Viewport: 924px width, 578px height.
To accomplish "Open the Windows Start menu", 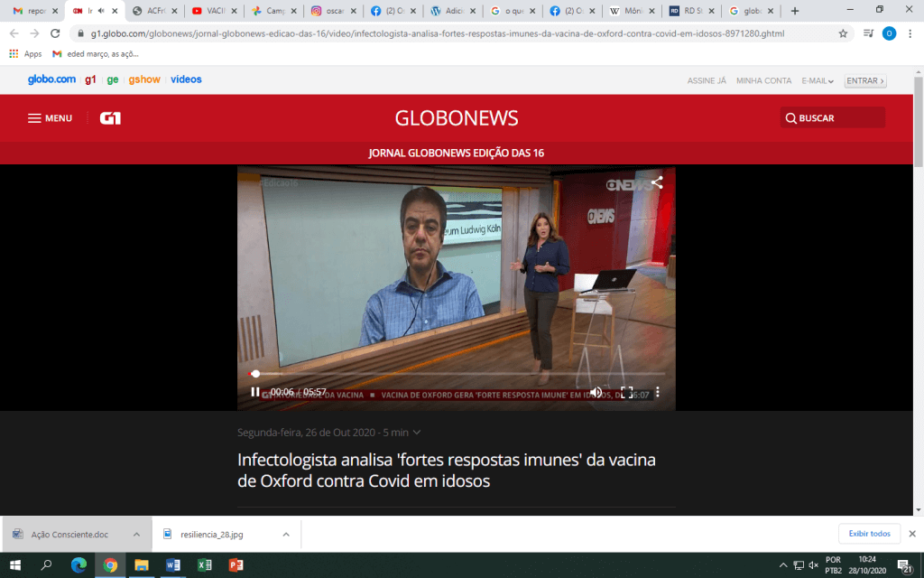I will (x=14, y=565).
